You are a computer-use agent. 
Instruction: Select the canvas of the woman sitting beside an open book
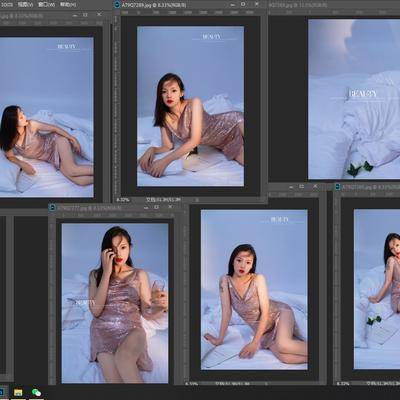pyautogui.click(x=254, y=290)
